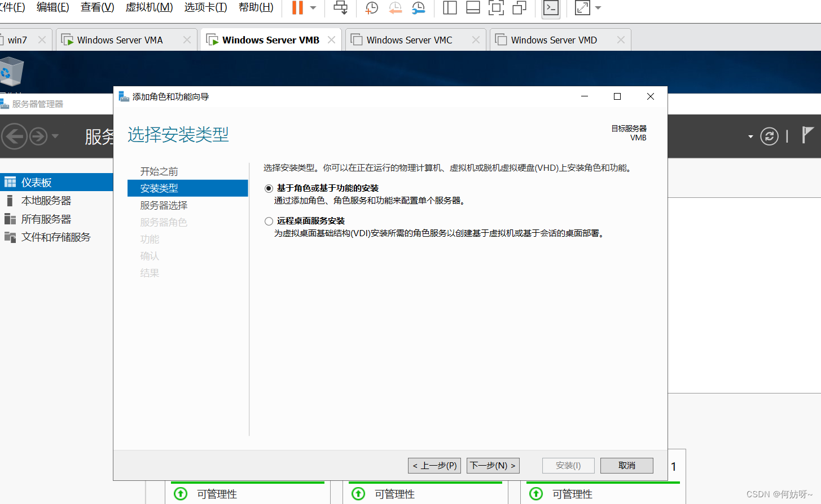Screen dimensions: 821x504
Task: Select Remote Desktop Services installation option
Action: 269,221
